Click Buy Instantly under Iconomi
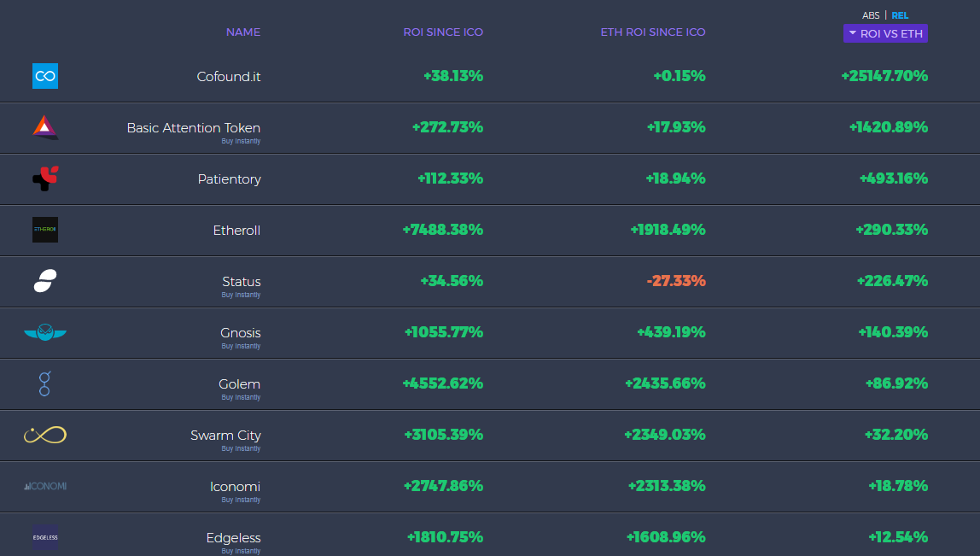 point(241,500)
